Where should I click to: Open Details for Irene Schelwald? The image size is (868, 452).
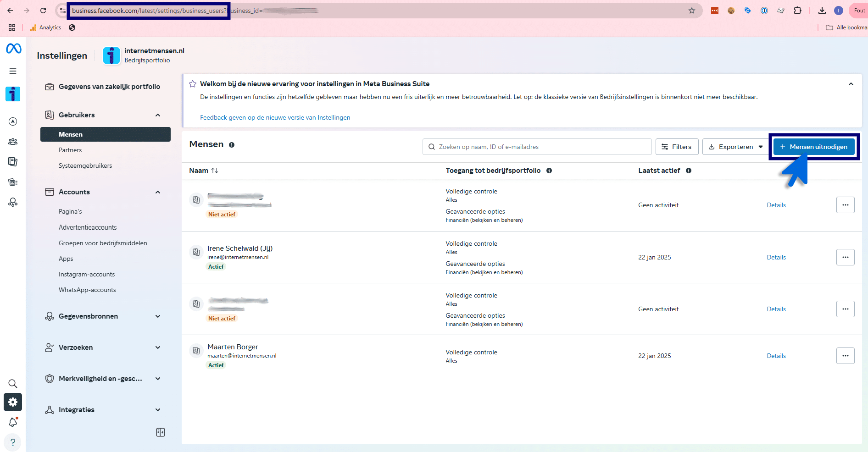tap(776, 257)
